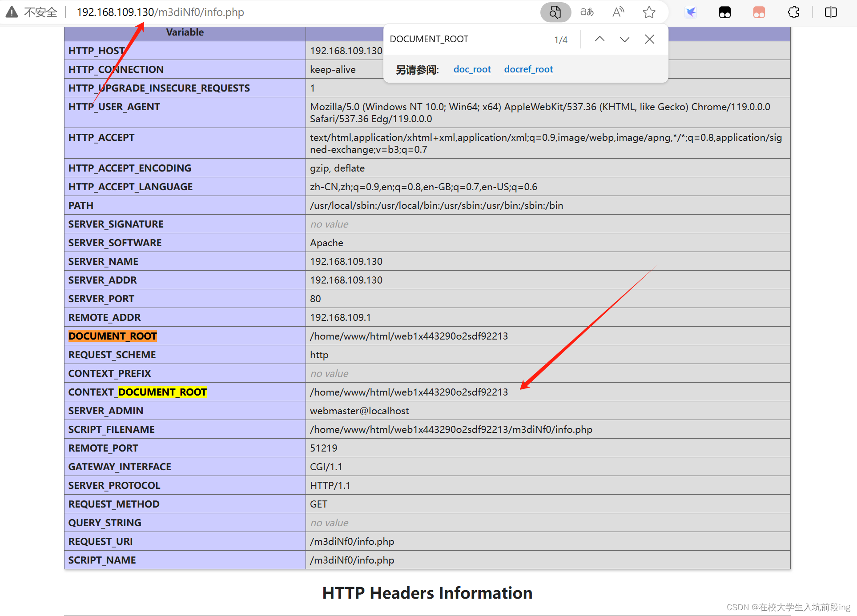Close the find bar with the X

tap(649, 39)
